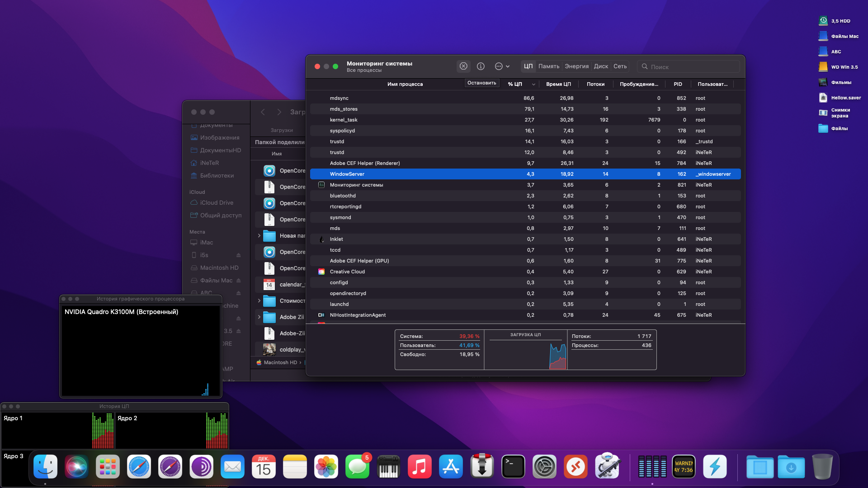This screenshot has height=488, width=868.
Task: Launch Safari from the Dock
Action: coord(139,467)
